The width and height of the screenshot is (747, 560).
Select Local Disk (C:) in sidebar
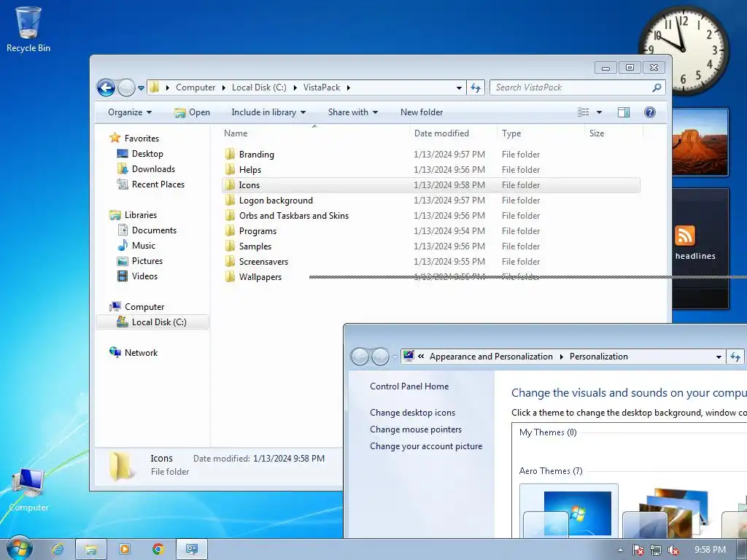[152, 322]
